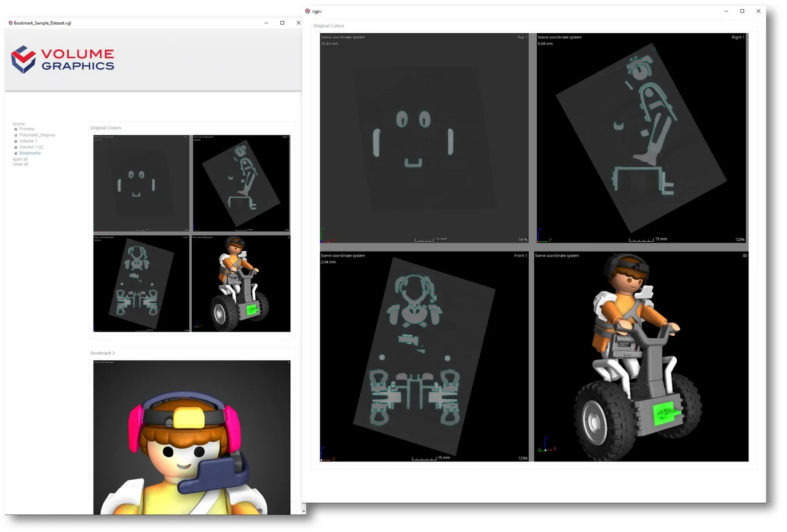
Task: Click the 3D Segway rendering in vgpv
Action: [641, 357]
